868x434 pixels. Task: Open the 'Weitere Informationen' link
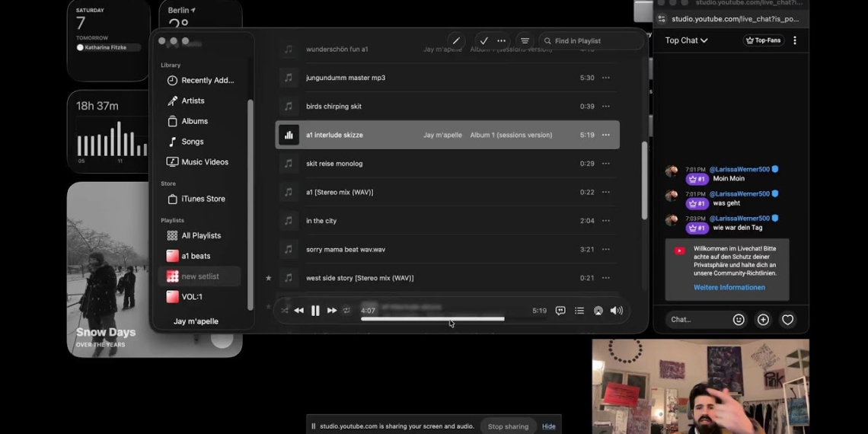729,288
